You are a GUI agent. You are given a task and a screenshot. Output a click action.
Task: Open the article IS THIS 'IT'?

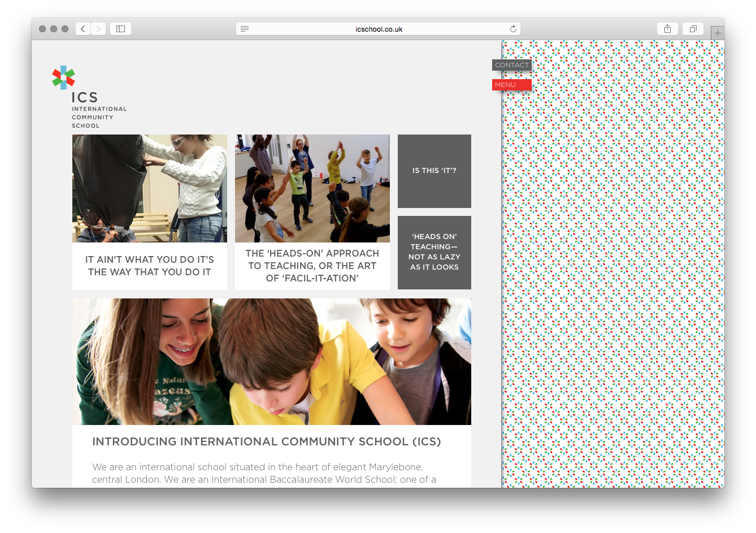[435, 171]
